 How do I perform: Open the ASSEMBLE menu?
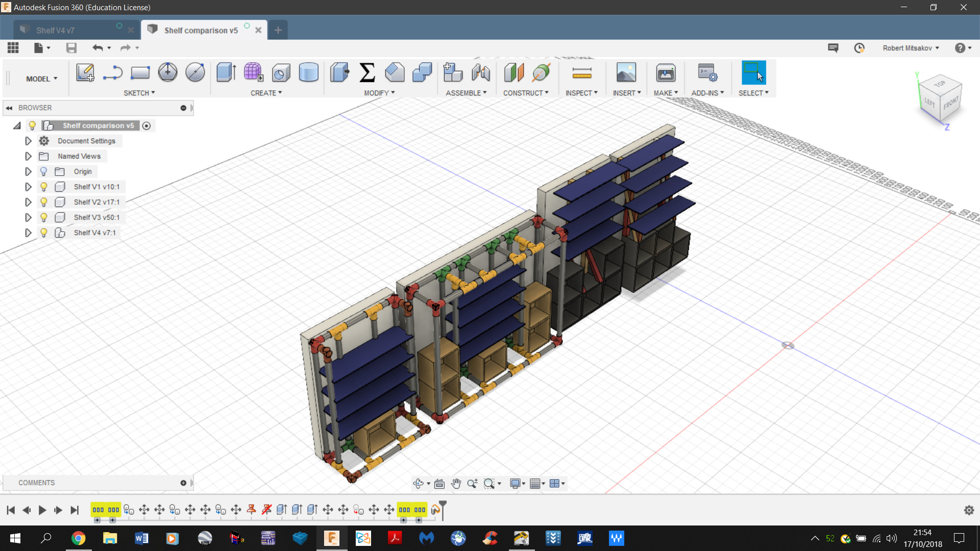click(466, 93)
